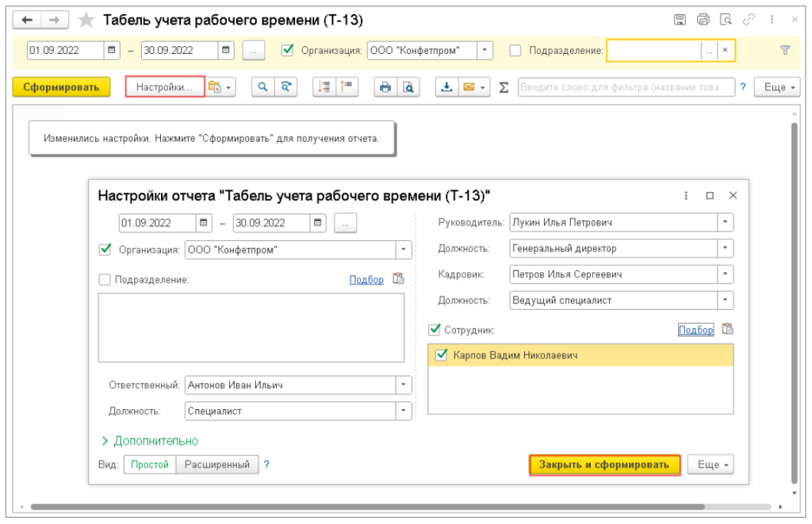Click the paste-from-clipboard icon beside Сотрудник Подбор
Viewport: 812px width, 524px height.
(x=728, y=329)
